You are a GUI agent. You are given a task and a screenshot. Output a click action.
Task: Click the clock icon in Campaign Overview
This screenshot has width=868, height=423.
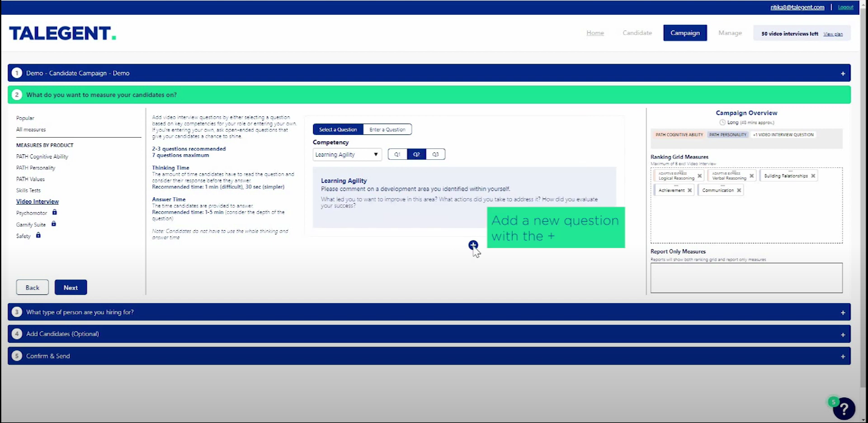(722, 122)
